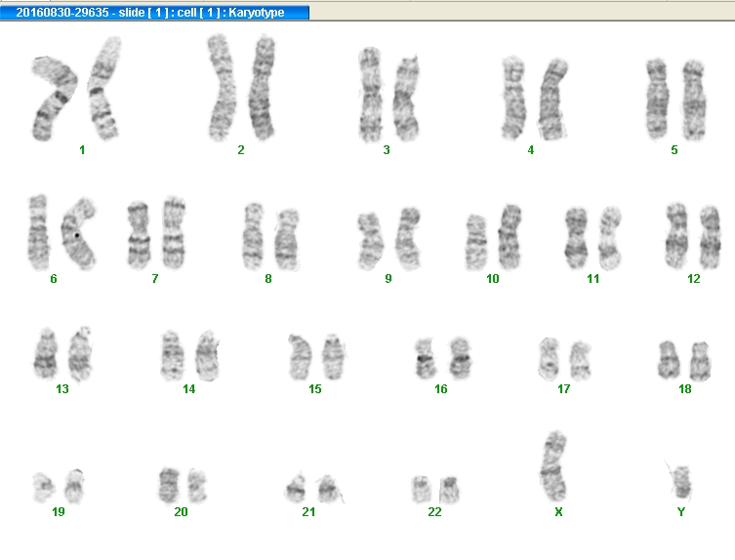The width and height of the screenshot is (735, 560).
Task: Click the green label "4"
Action: click(531, 150)
